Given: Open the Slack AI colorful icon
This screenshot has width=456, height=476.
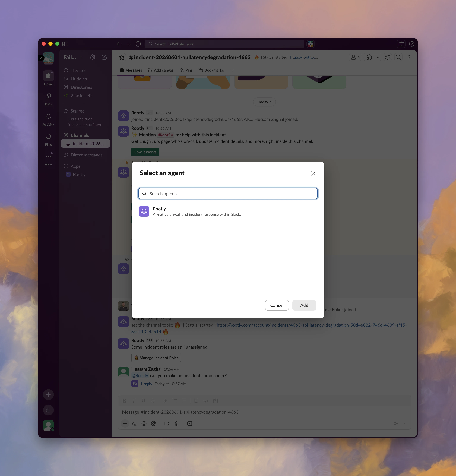Looking at the screenshot, I should 310,44.
